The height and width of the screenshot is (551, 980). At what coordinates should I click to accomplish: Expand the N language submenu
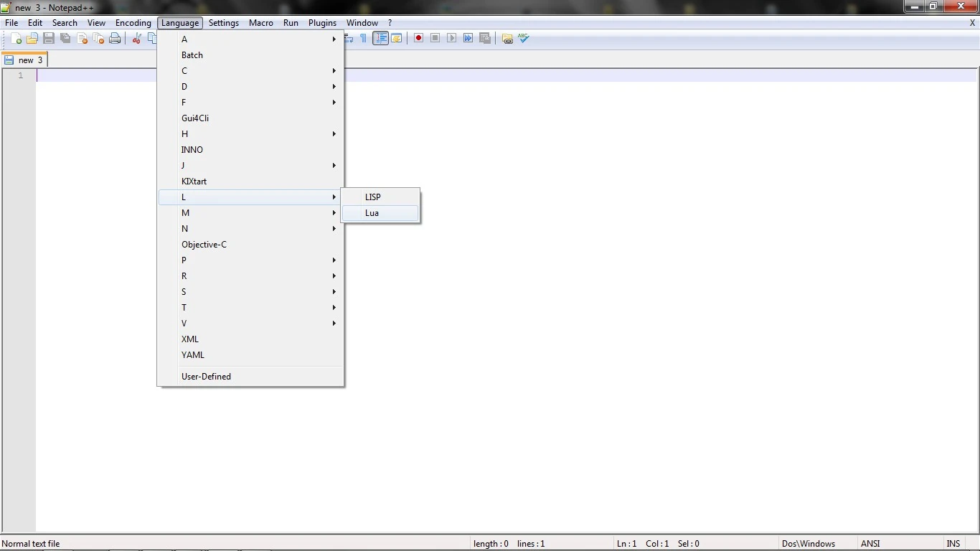point(251,229)
